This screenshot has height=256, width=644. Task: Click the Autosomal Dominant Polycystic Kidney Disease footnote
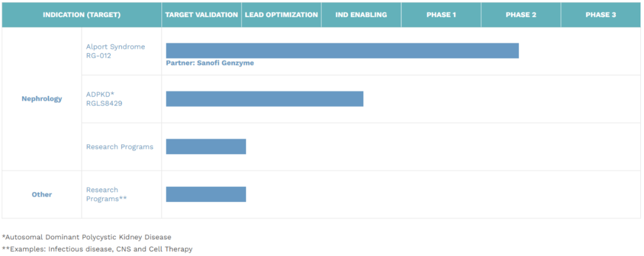click(x=86, y=237)
